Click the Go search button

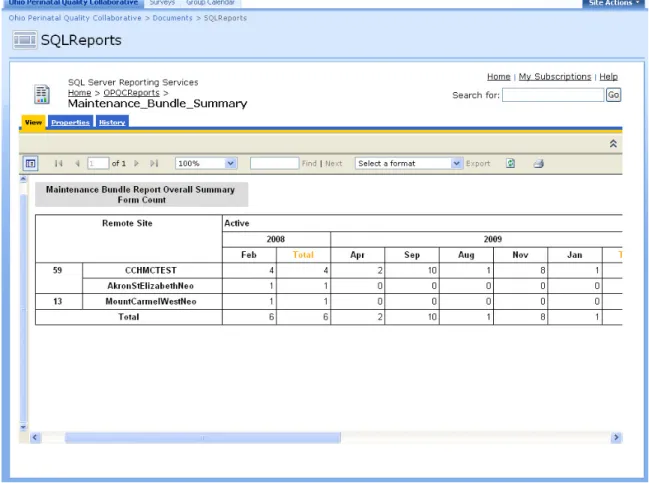pyautogui.click(x=613, y=95)
